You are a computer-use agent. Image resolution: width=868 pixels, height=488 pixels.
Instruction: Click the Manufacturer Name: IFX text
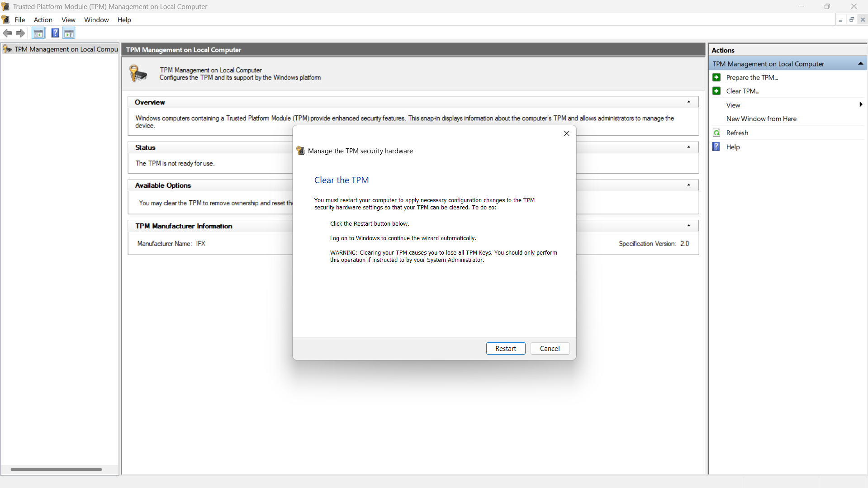pyautogui.click(x=171, y=243)
